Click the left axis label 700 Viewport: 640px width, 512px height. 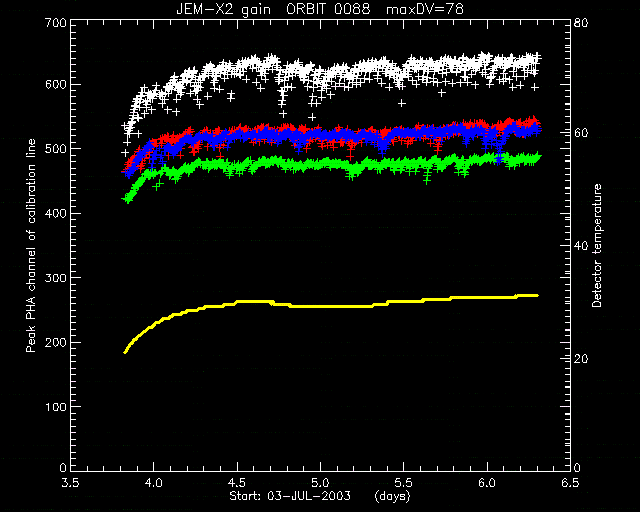pyautogui.click(x=55, y=22)
